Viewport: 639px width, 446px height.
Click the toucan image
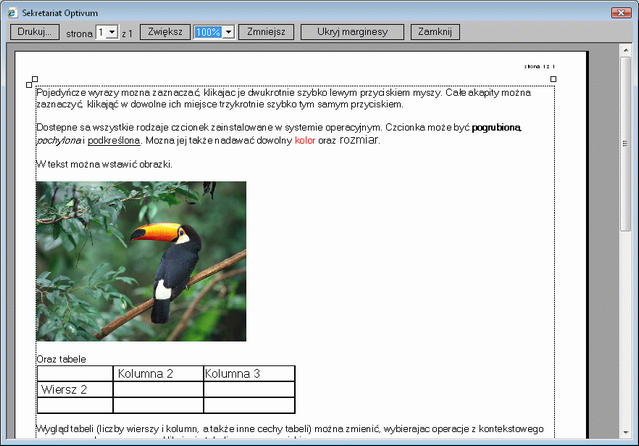(141, 261)
